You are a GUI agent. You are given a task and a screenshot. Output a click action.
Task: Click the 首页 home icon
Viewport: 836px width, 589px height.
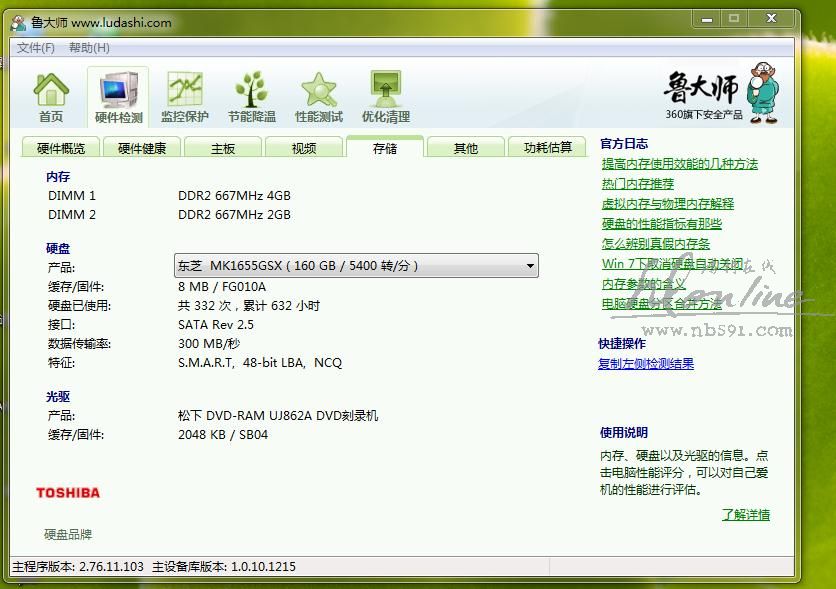(51, 97)
